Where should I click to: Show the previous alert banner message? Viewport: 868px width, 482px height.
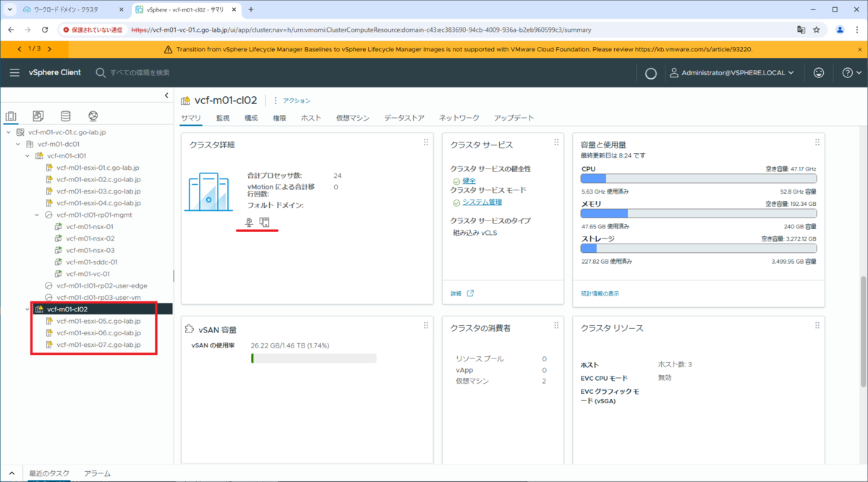20,48
